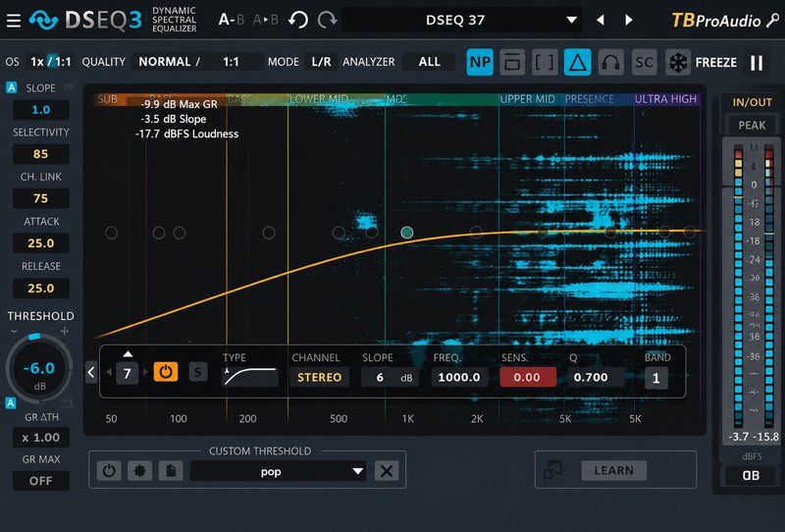Edit band SLOPE value 6 dB
Screen dimensions: 785x532
tap(391, 377)
